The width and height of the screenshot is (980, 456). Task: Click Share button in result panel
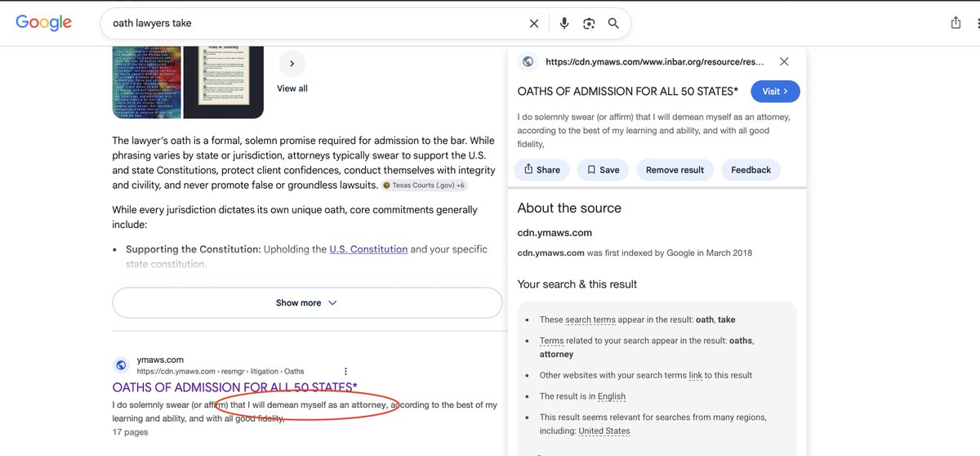click(x=542, y=170)
